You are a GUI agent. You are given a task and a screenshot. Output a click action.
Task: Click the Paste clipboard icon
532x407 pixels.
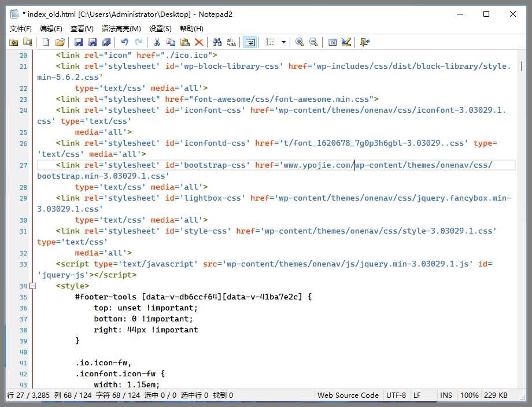(x=184, y=42)
